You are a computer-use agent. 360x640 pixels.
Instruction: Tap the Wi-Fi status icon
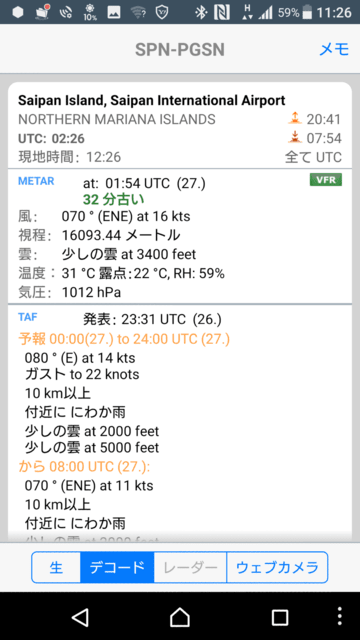[138, 13]
